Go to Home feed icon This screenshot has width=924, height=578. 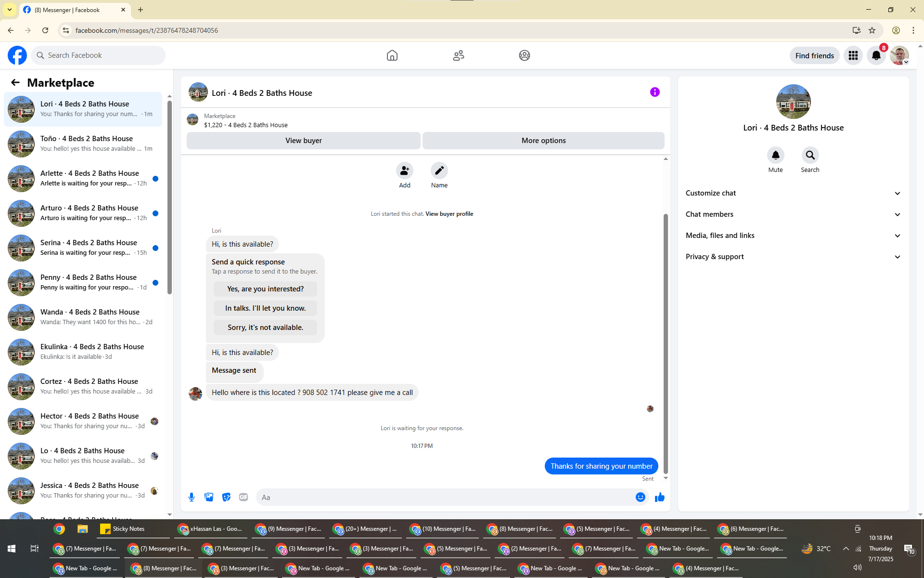tap(392, 55)
